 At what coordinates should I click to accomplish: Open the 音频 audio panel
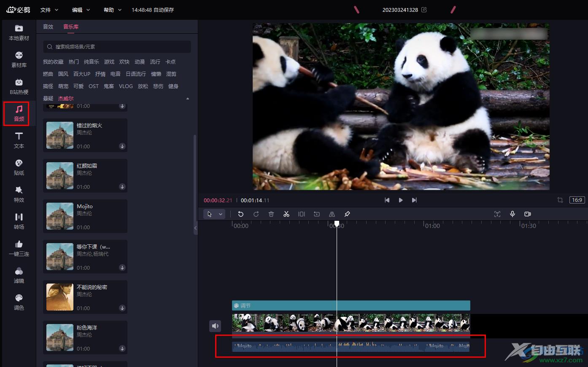coord(19,114)
